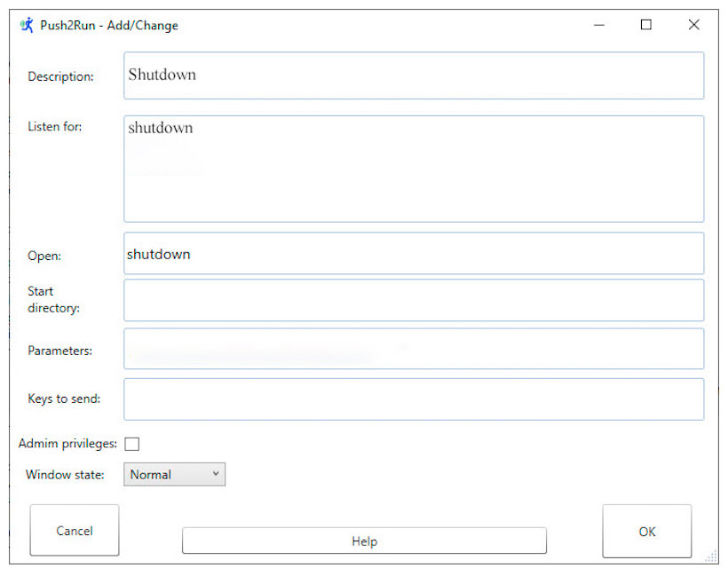Select the Start directory input box
Screen dimensions: 728x576
[414, 300]
